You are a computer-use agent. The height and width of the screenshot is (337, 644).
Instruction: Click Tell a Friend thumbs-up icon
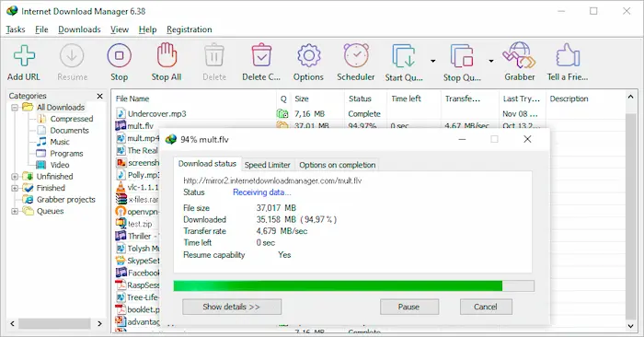pos(568,55)
